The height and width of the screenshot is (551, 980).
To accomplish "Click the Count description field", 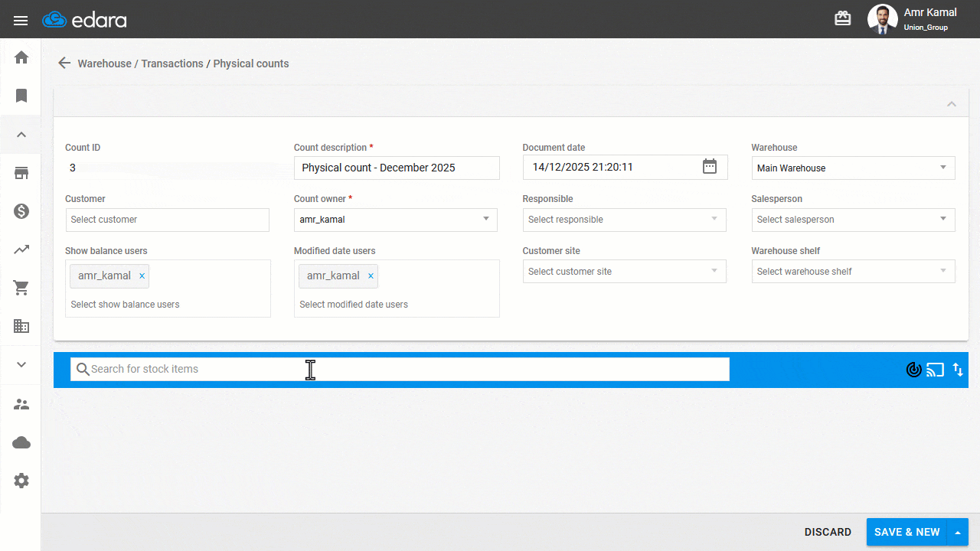I will [397, 168].
